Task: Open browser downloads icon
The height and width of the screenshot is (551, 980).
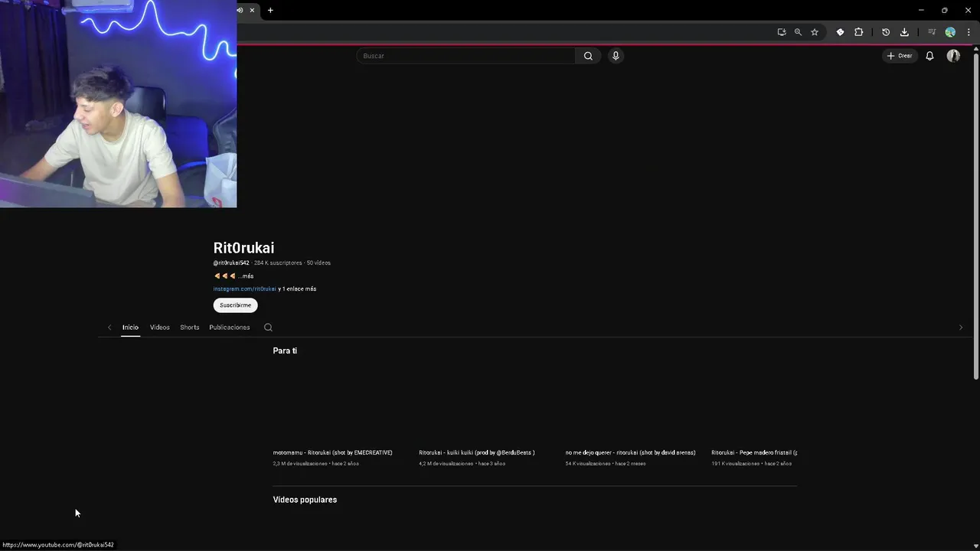Action: (904, 32)
